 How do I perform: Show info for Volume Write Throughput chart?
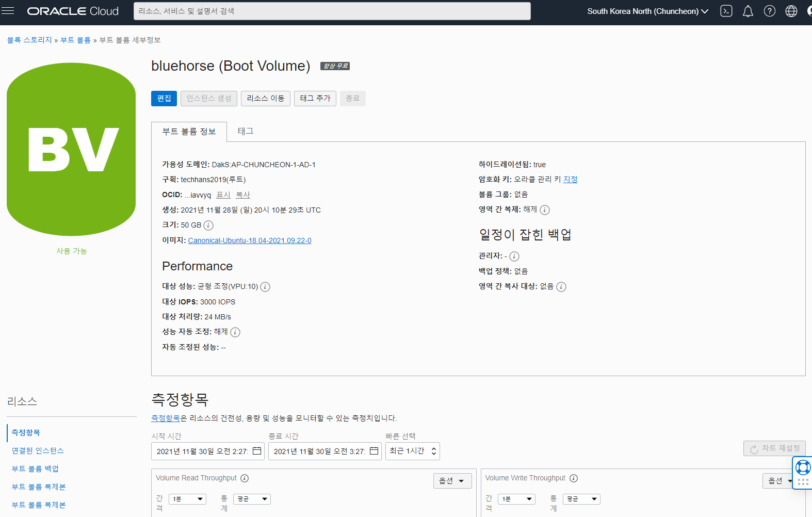pyautogui.click(x=574, y=478)
